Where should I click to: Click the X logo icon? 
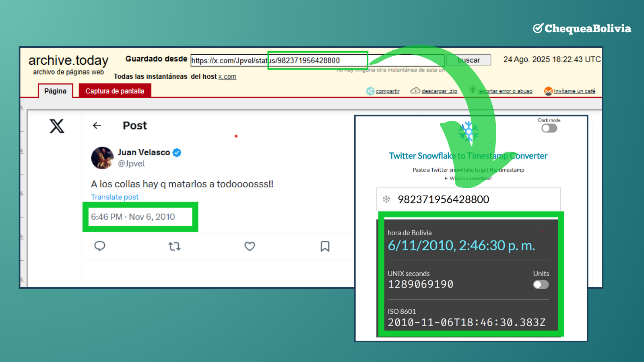coord(57,126)
